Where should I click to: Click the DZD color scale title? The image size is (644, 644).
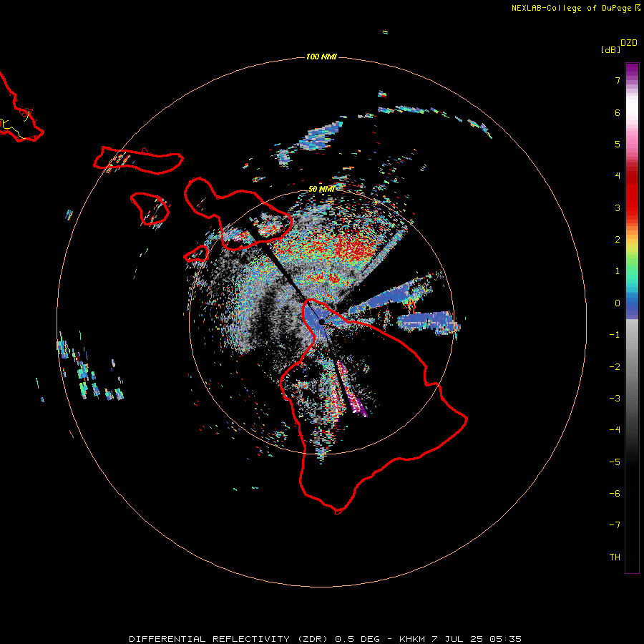click(629, 43)
